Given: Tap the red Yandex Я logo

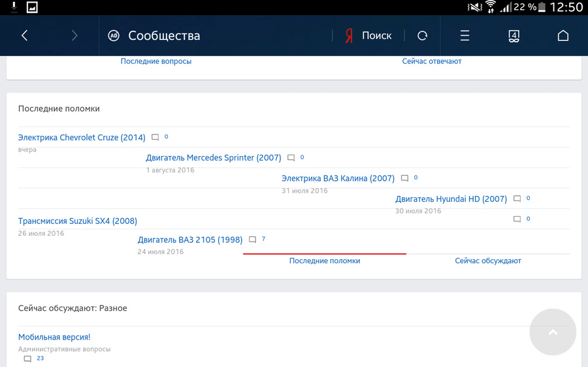Looking at the screenshot, I should tap(349, 36).
